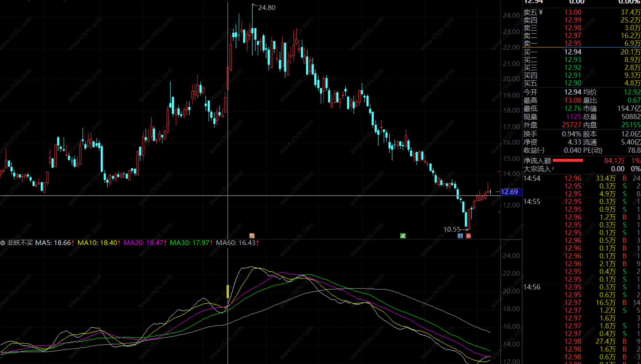
Task: Click the 10.55 low price arrow label
Action: 452,229
